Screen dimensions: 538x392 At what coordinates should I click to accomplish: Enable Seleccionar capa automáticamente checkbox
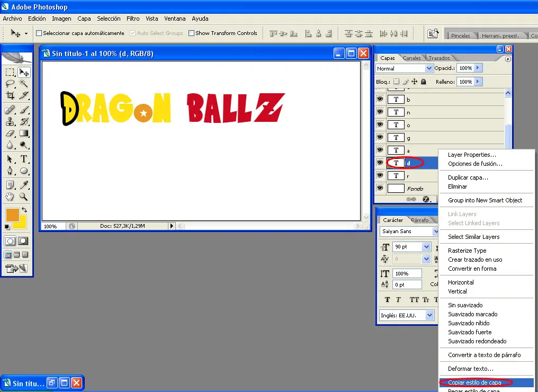[39, 33]
